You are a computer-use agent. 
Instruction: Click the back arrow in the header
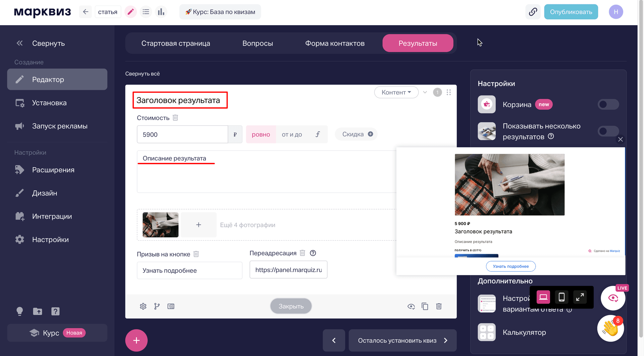click(x=86, y=12)
